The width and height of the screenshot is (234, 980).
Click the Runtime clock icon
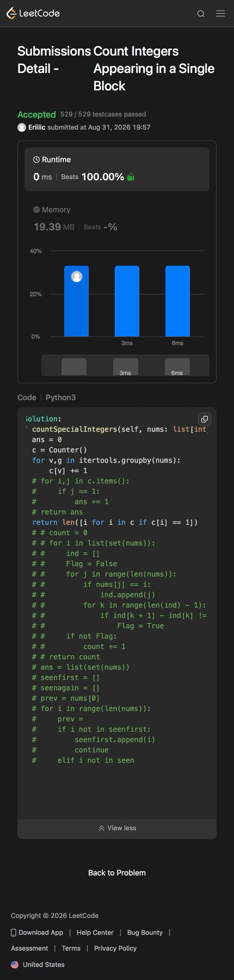coord(36,160)
